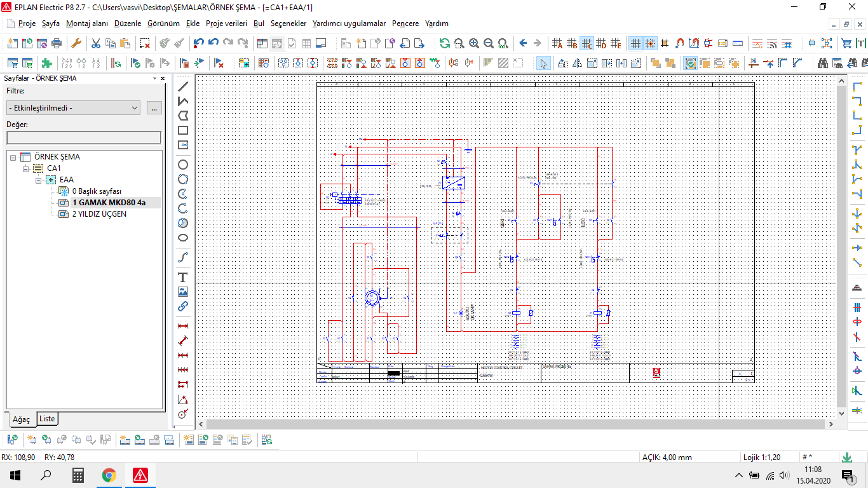The width and height of the screenshot is (868, 488).
Task: Select the Text tool
Action: [x=183, y=277]
